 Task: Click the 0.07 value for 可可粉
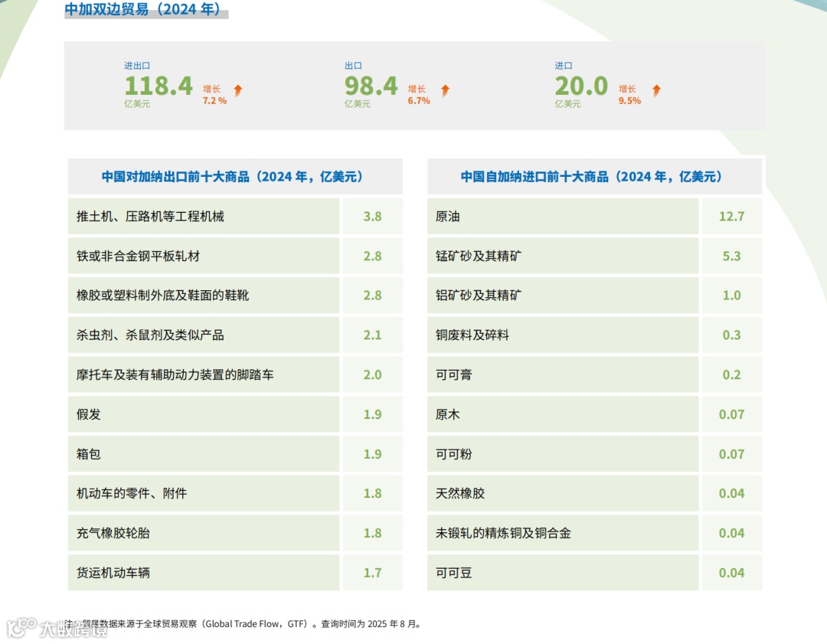[x=731, y=453]
